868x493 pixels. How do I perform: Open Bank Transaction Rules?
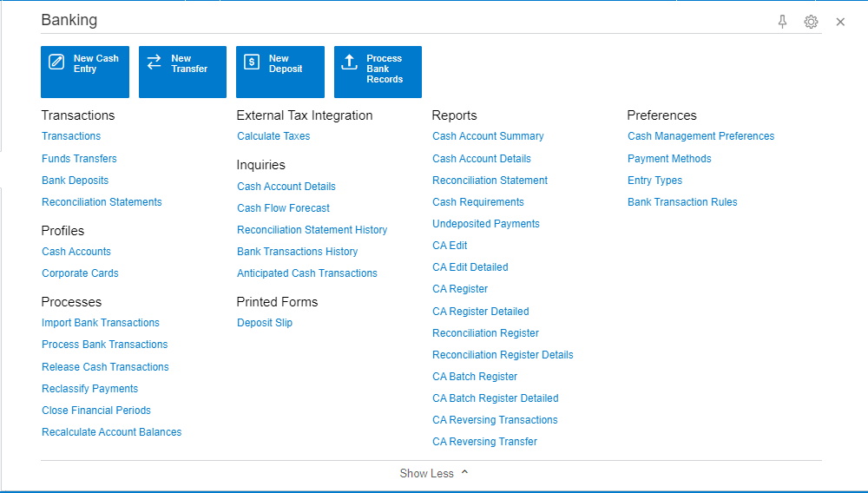point(682,202)
